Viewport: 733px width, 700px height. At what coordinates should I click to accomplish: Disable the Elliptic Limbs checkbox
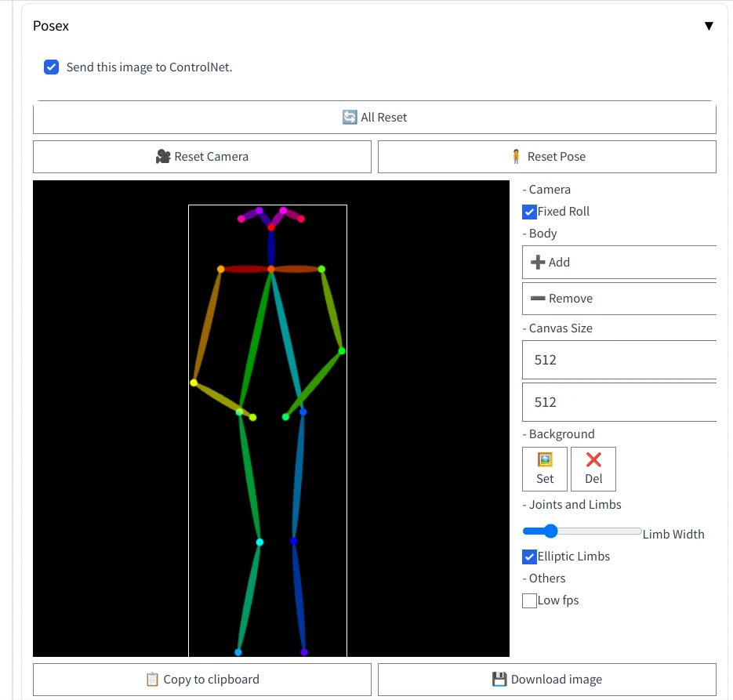tap(529, 557)
